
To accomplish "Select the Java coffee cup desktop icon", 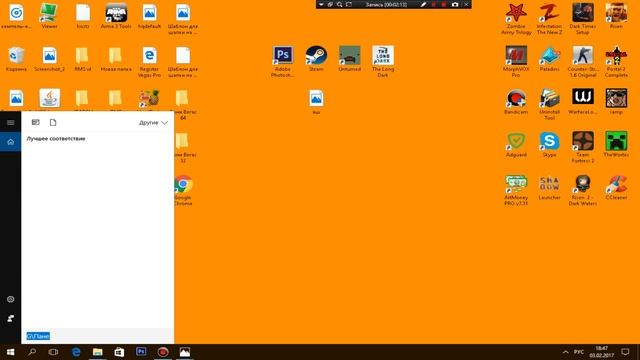I will pyautogui.click(x=49, y=99).
